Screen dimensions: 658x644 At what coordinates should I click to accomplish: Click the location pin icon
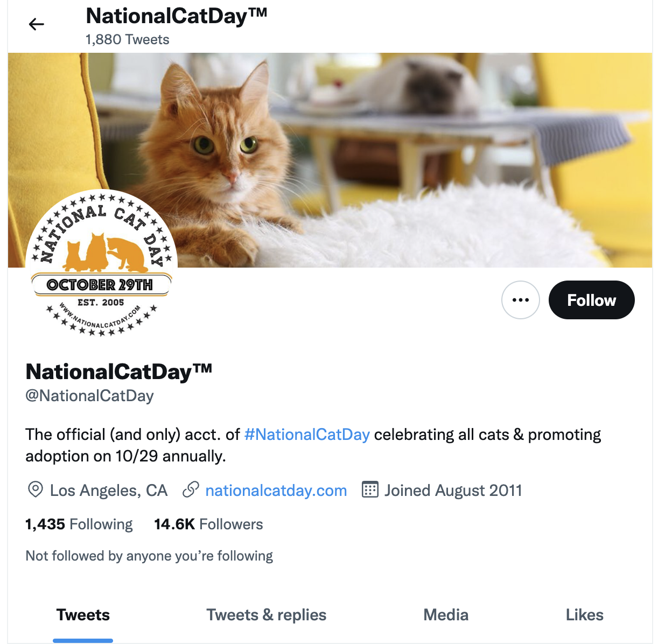[x=33, y=490]
